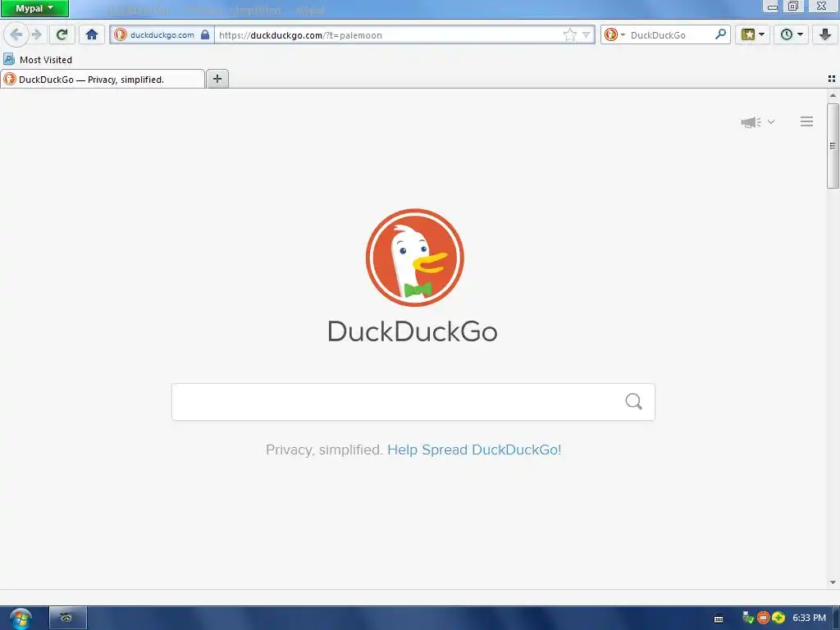Go forward one page
This screenshot has width=840, height=630.
[x=37, y=34]
